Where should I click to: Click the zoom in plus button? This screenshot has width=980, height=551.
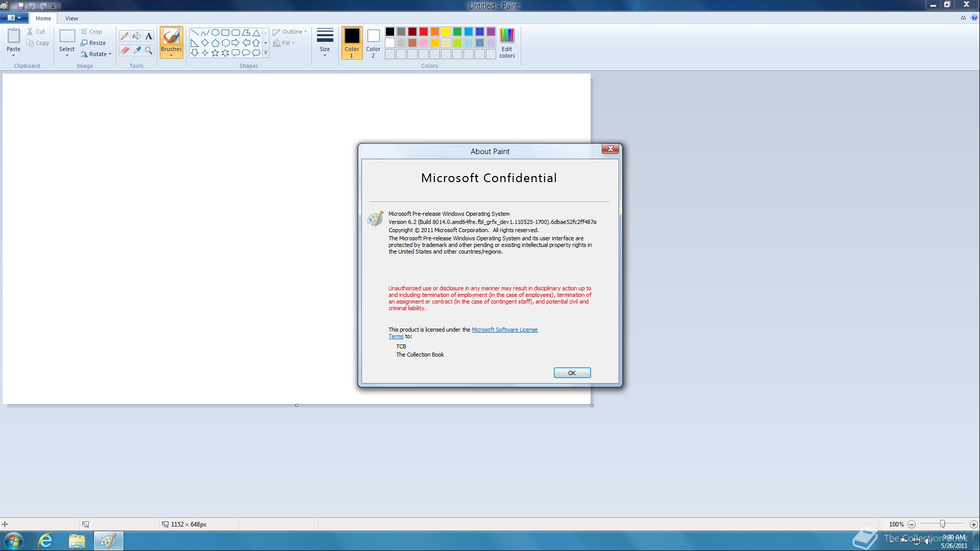pos(973,524)
